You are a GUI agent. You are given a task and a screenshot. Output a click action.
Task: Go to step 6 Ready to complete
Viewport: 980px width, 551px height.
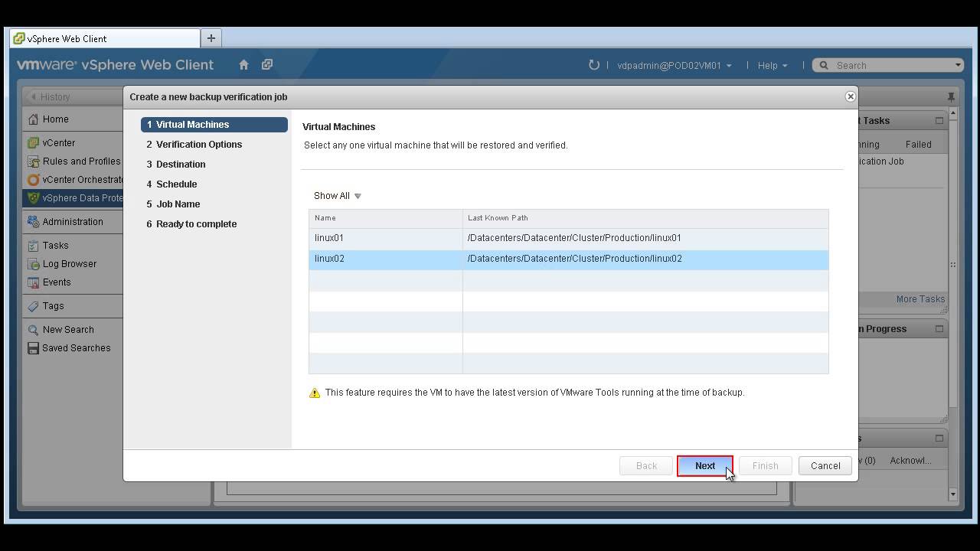191,223
